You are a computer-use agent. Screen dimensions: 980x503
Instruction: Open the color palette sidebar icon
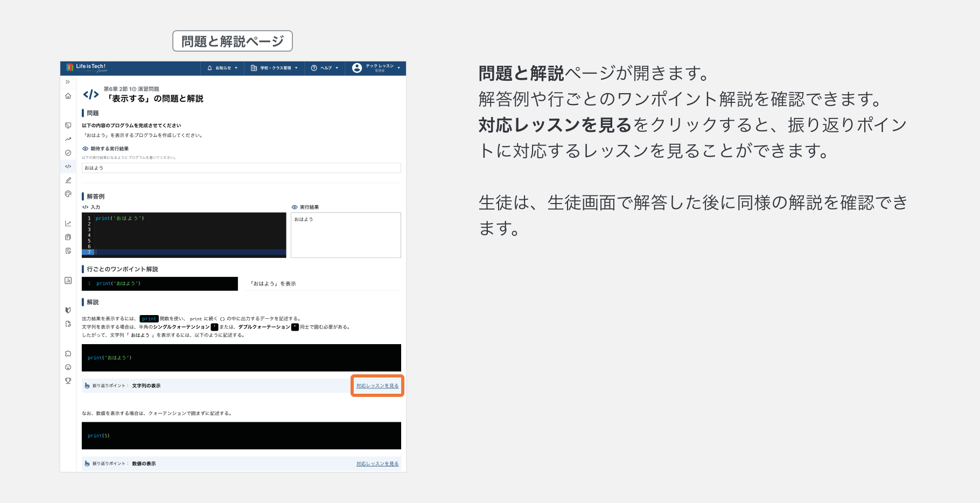[68, 194]
